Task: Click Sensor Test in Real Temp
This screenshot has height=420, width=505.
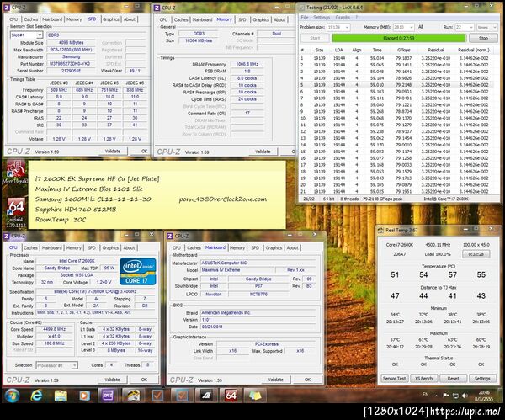Action: coord(395,379)
